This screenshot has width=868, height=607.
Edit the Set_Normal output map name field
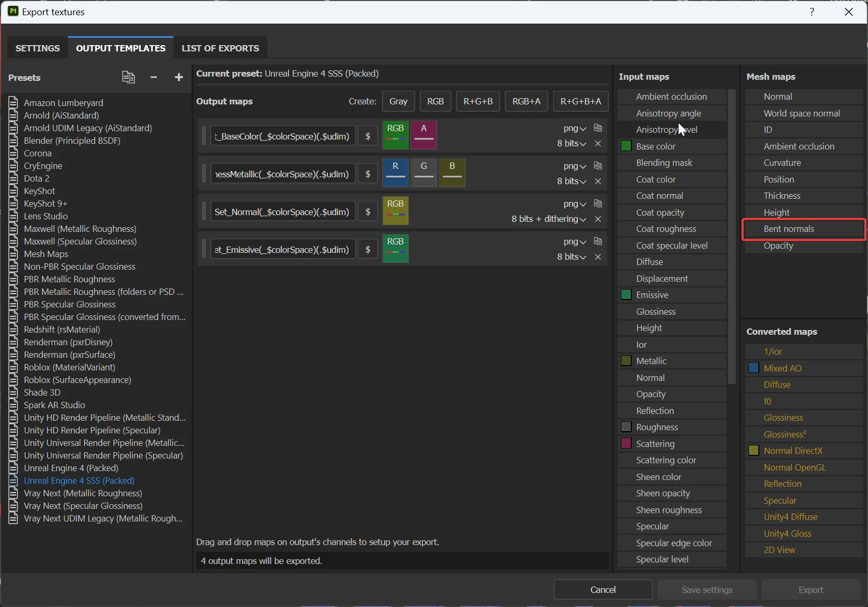point(283,211)
